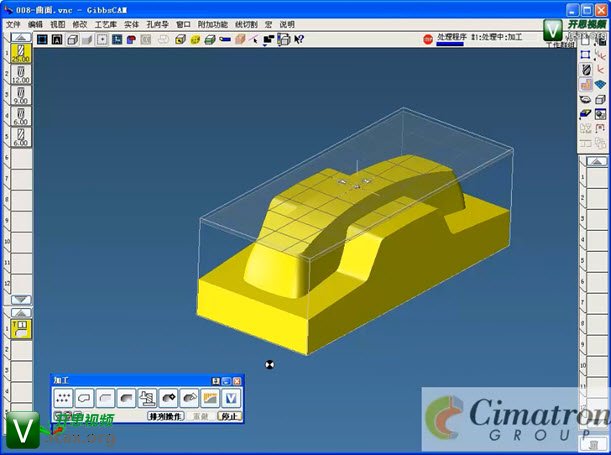Click the blue coordinate system toolbar icon
611x455 pixels.
[x=117, y=39]
